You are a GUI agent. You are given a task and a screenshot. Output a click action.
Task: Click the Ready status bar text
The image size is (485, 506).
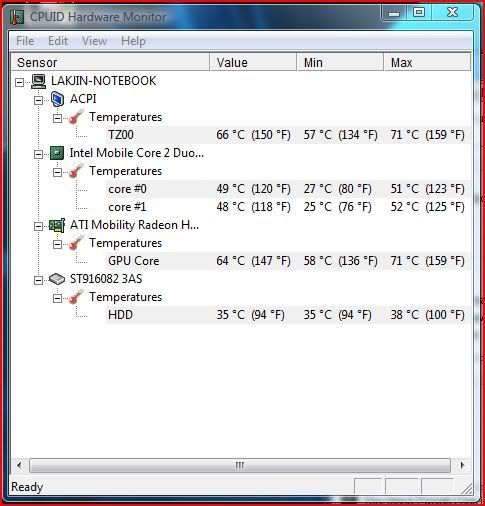point(27,487)
